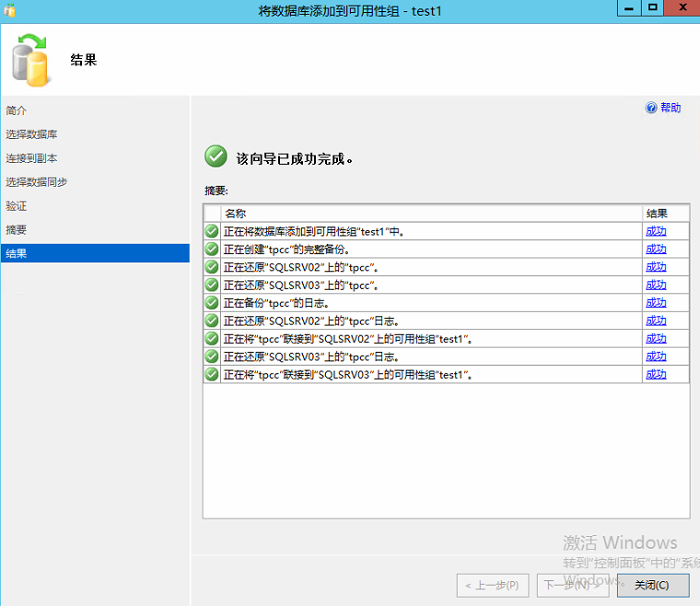The width and height of the screenshot is (700, 606).
Task: Select row text 正在备份"tpcc"的日志
Action: [x=277, y=303]
